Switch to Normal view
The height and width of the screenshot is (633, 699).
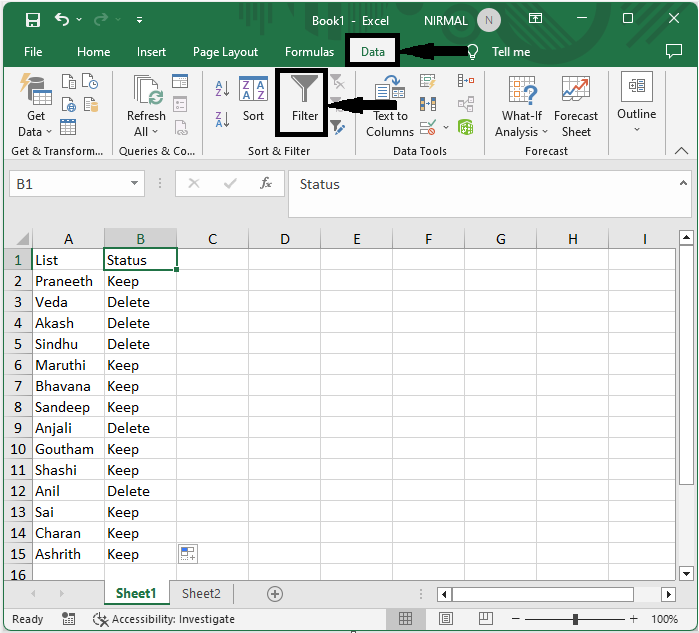(405, 619)
